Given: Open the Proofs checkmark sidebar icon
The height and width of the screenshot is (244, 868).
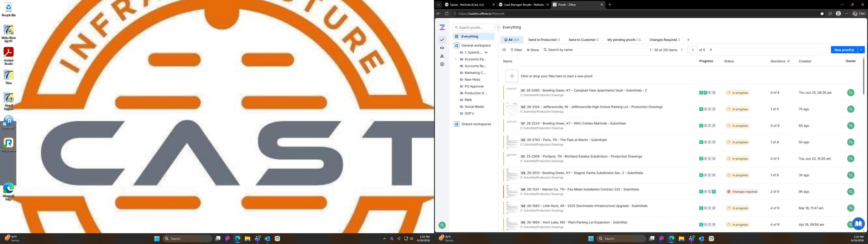Looking at the screenshot, I should [442, 40].
